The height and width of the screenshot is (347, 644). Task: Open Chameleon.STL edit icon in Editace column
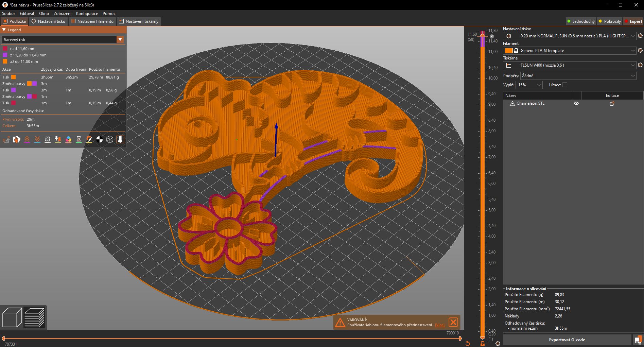[612, 103]
